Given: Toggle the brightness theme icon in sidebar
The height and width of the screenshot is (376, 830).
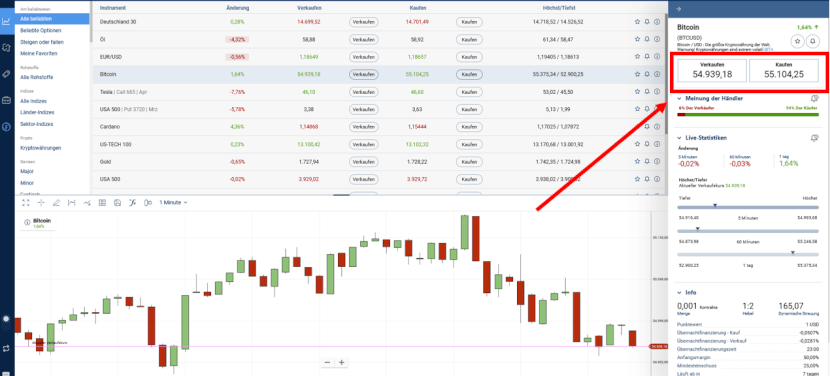Looking at the screenshot, I should pyautogui.click(x=6, y=319).
